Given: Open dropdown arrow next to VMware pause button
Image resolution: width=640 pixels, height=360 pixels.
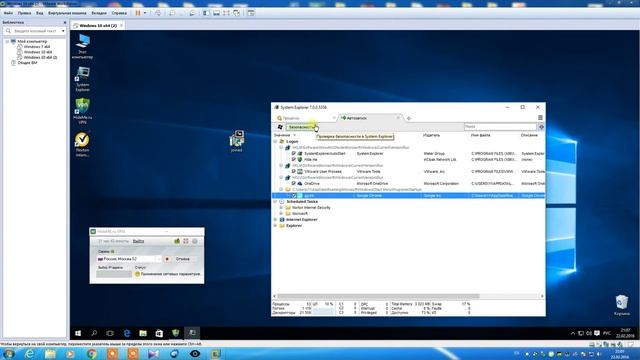Looking at the screenshot, I should pos(145,13).
